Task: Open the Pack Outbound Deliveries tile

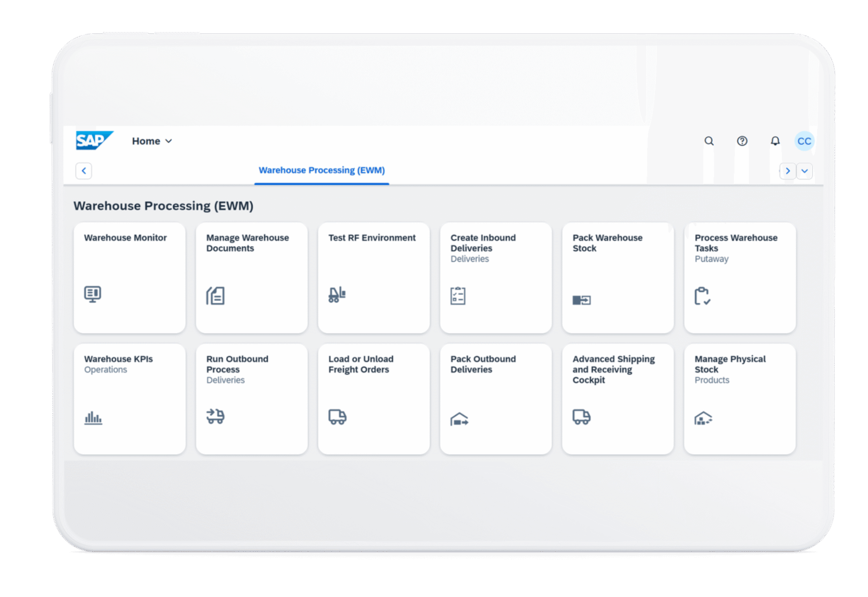Action: click(495, 399)
